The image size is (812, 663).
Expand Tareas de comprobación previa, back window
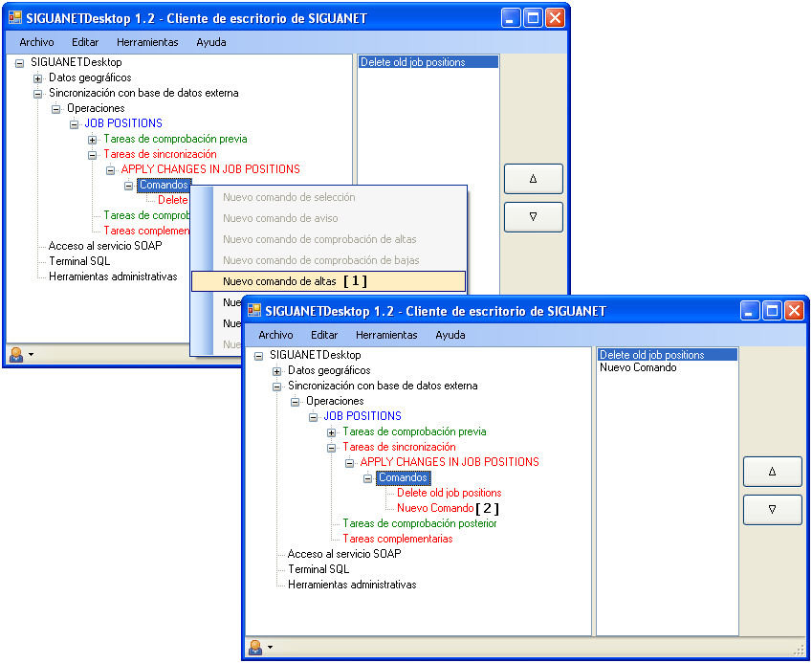[92, 140]
